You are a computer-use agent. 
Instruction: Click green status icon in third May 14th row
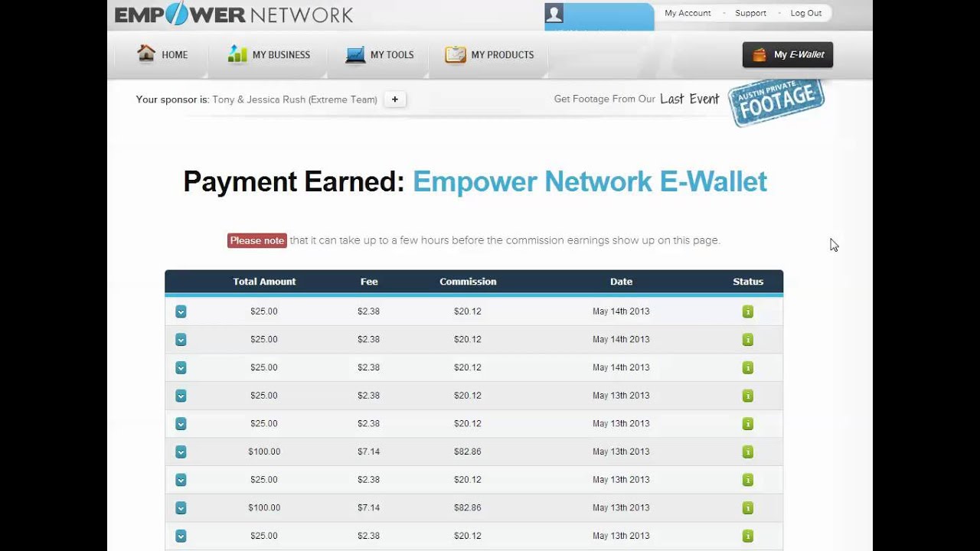(x=748, y=368)
